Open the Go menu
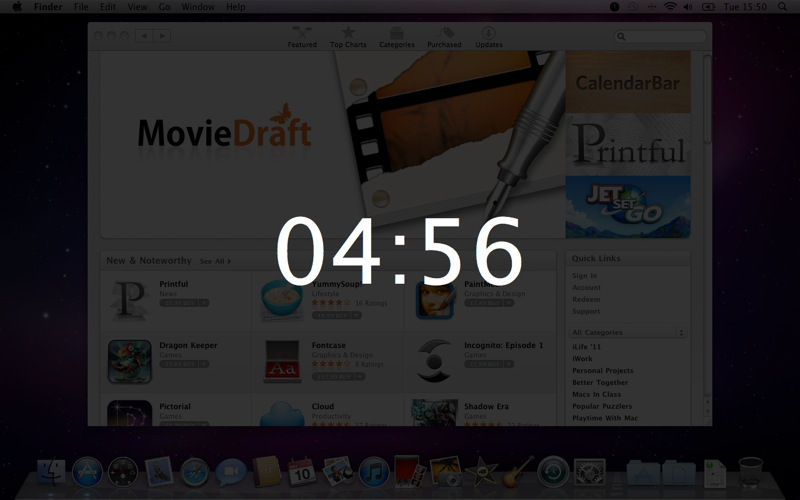The height and width of the screenshot is (500, 800). (x=164, y=7)
